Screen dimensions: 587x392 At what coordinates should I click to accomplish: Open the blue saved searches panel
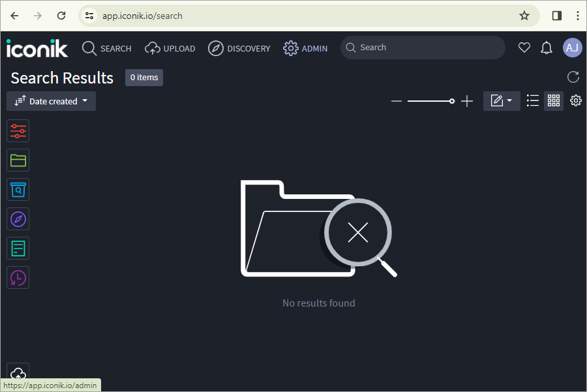(x=18, y=190)
